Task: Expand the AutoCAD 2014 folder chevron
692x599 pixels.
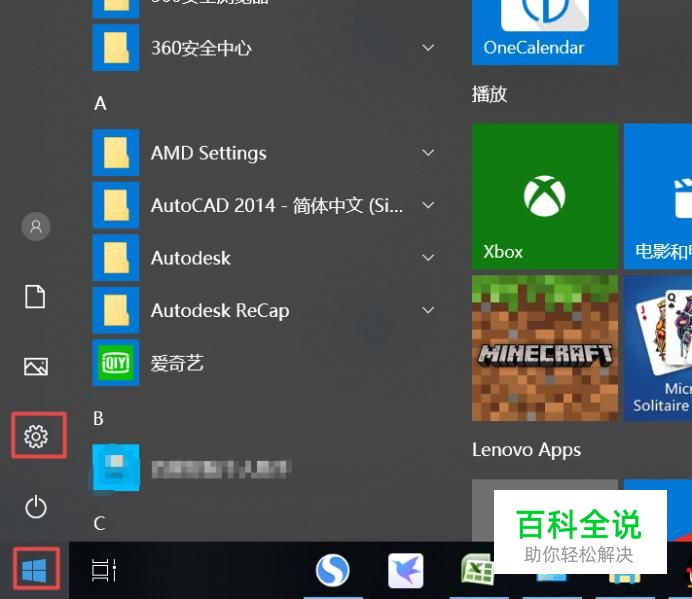Action: tap(428, 205)
